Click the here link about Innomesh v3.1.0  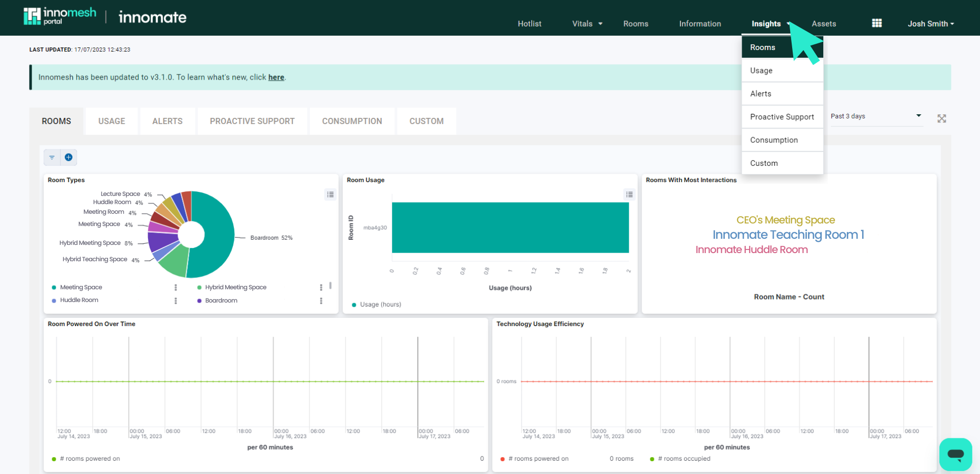(x=276, y=77)
